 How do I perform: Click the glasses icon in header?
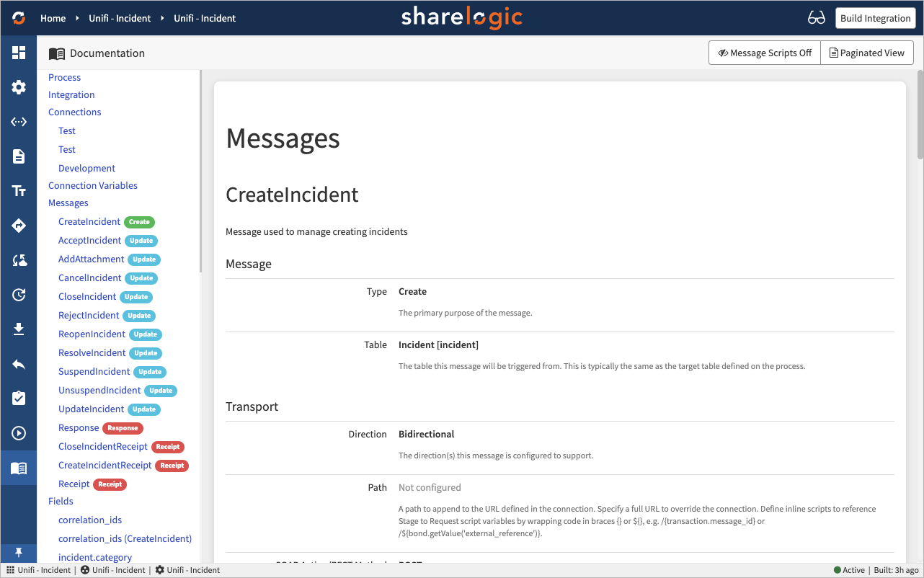pos(816,18)
